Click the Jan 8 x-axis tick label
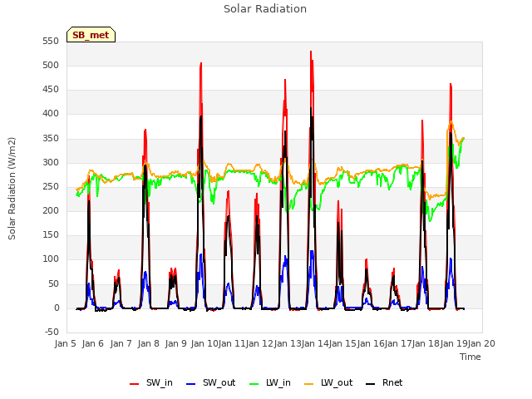The image size is (532, 399). [149, 343]
